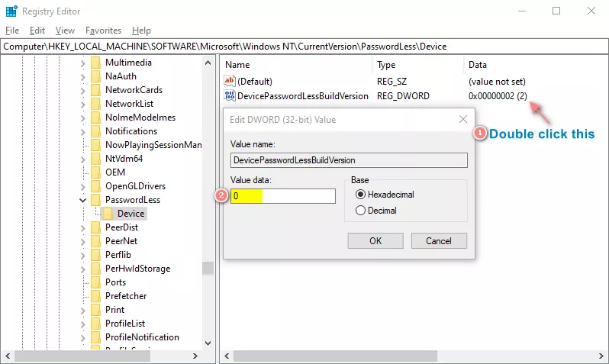Click the REG_DWORD type cell

(x=403, y=96)
